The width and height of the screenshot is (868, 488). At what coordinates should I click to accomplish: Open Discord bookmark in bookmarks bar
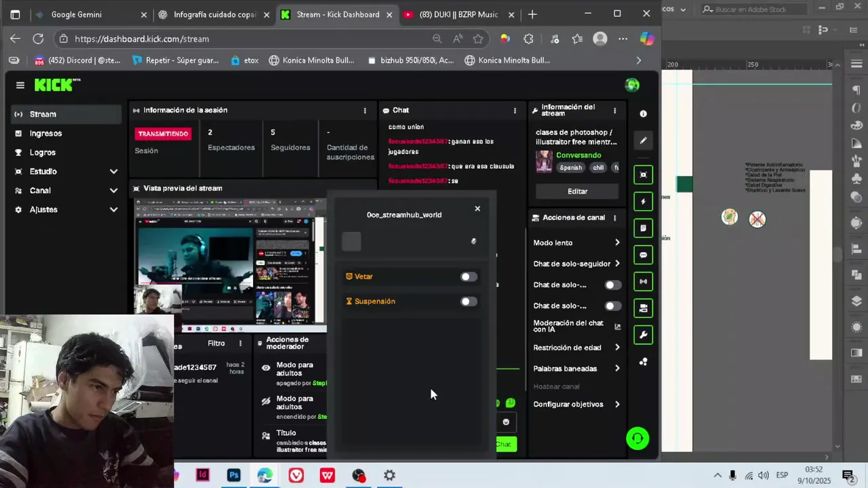click(x=77, y=60)
